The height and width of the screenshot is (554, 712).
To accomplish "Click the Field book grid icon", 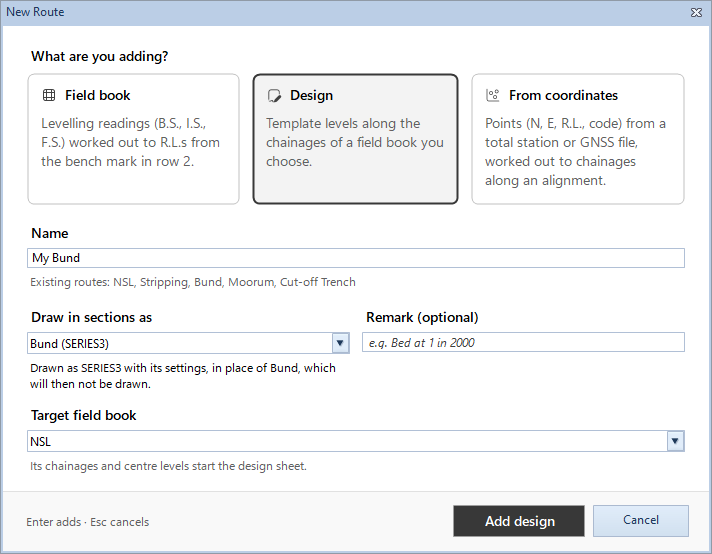I will pyautogui.click(x=49, y=95).
